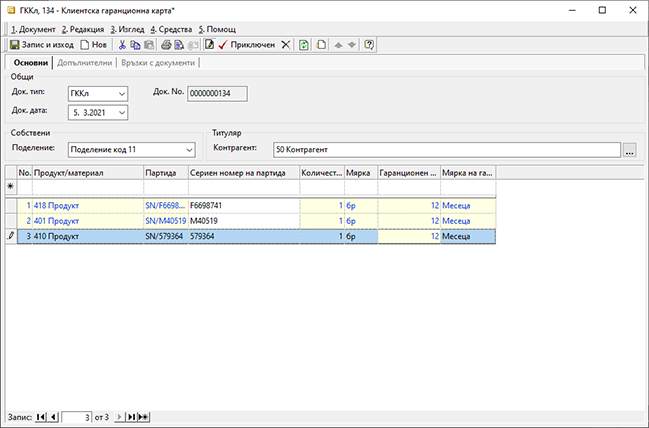Click the down arrow toolbar icon
649x428 pixels.
(352, 45)
